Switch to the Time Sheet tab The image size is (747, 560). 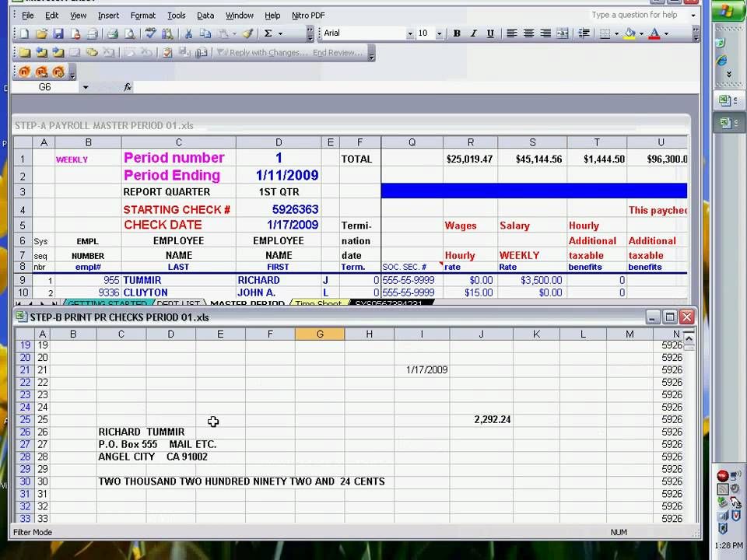319,303
